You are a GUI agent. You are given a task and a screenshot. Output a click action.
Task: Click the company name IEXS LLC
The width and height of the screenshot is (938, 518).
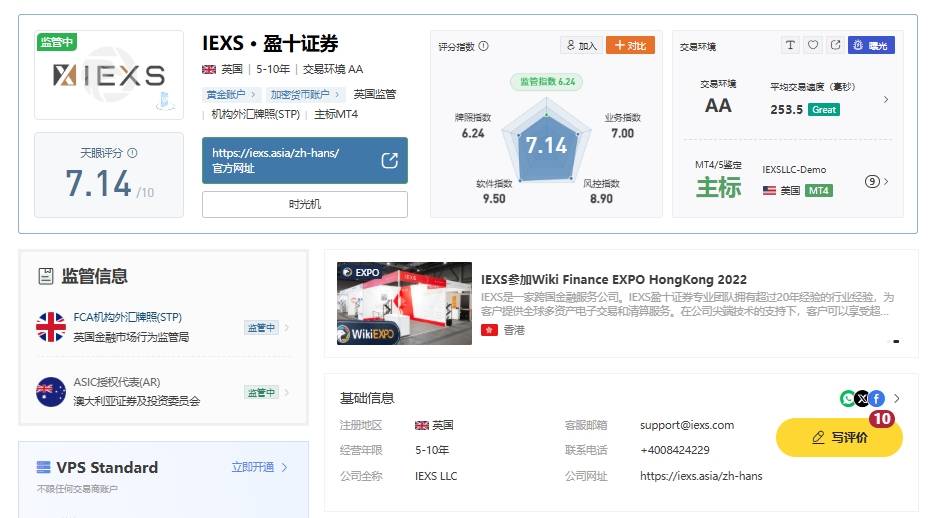click(x=436, y=476)
